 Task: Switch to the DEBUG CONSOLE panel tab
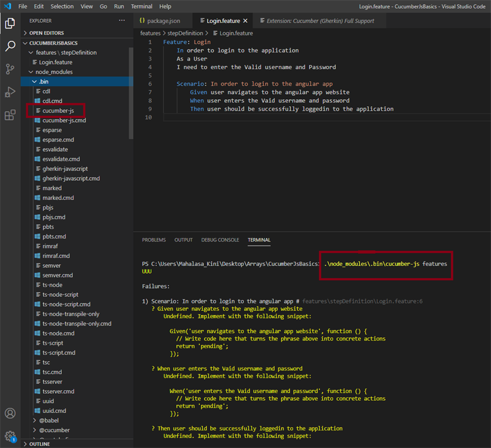(x=220, y=240)
